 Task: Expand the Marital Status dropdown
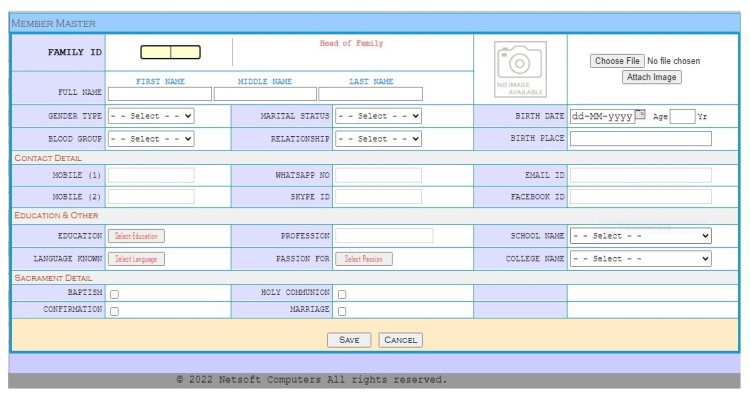(x=378, y=116)
